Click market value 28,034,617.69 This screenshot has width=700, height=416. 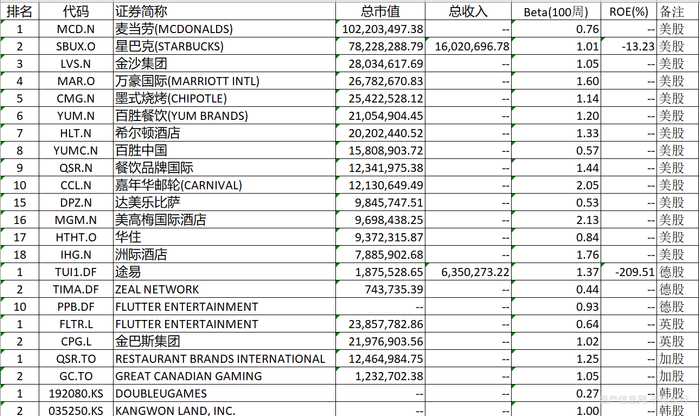click(380, 64)
